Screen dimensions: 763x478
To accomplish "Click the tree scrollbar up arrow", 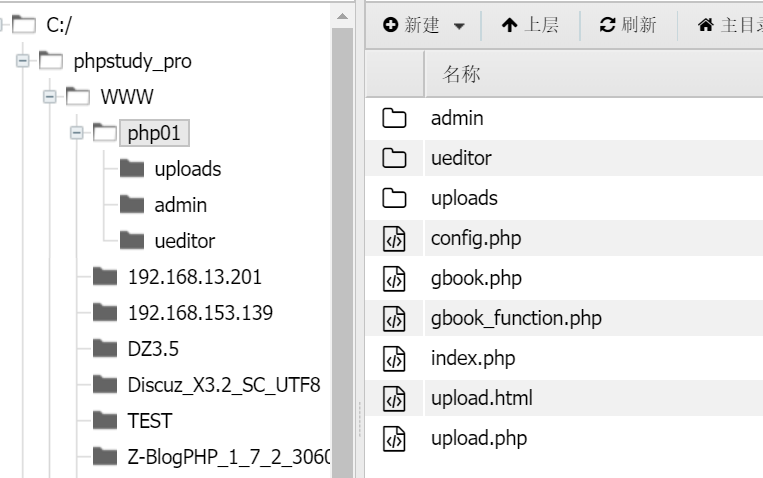I will click(x=342, y=17).
